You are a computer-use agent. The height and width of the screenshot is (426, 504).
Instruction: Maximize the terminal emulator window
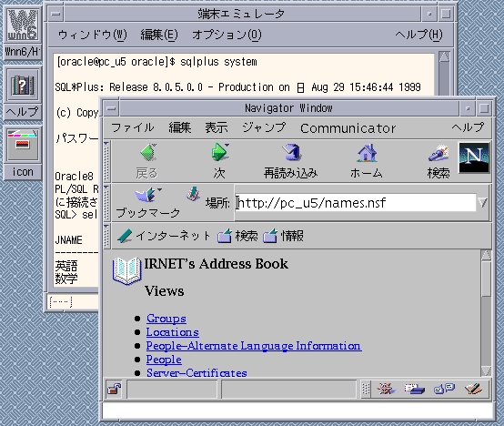446,14
